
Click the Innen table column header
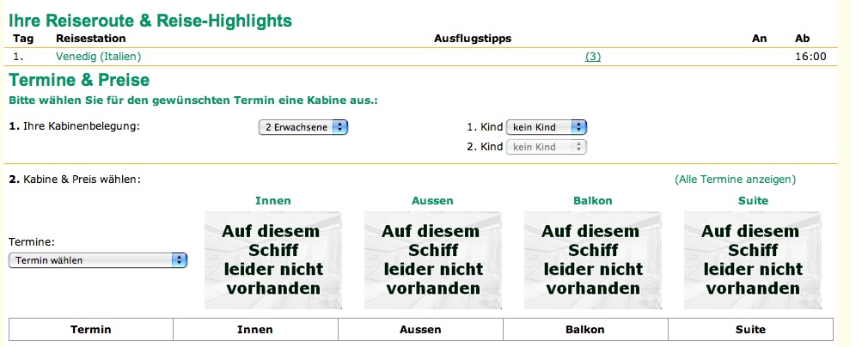tap(255, 330)
